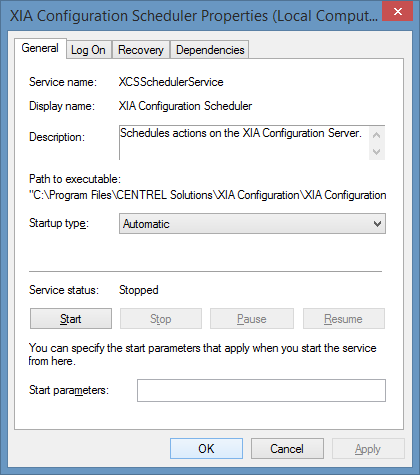Confirm changes with OK button
The width and height of the screenshot is (420, 475).
206,449
